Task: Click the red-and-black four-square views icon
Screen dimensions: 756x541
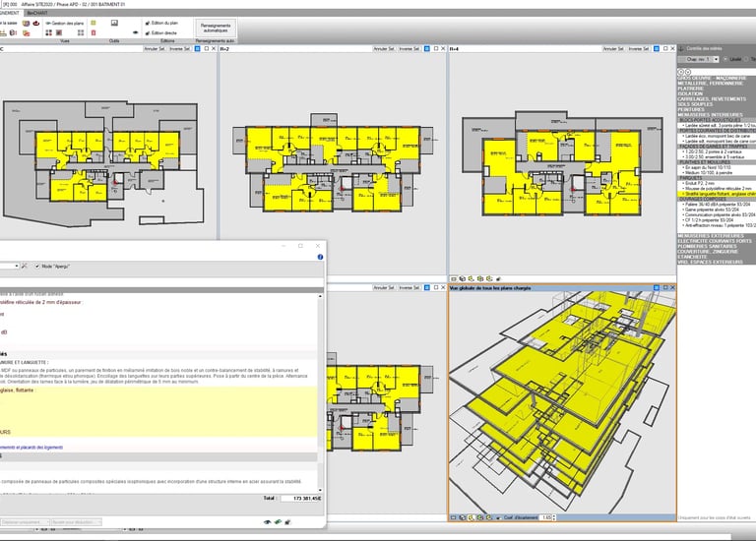Action: tap(48, 32)
